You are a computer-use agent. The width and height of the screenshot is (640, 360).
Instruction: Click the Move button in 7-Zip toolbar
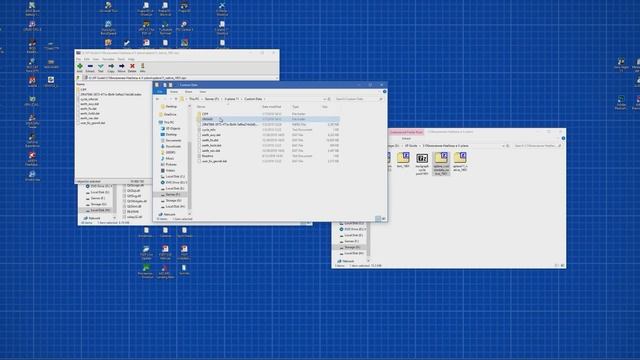click(121, 68)
